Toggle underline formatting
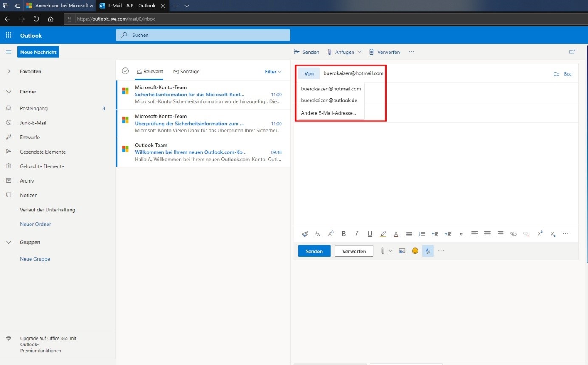This screenshot has height=365, width=588. click(x=370, y=234)
